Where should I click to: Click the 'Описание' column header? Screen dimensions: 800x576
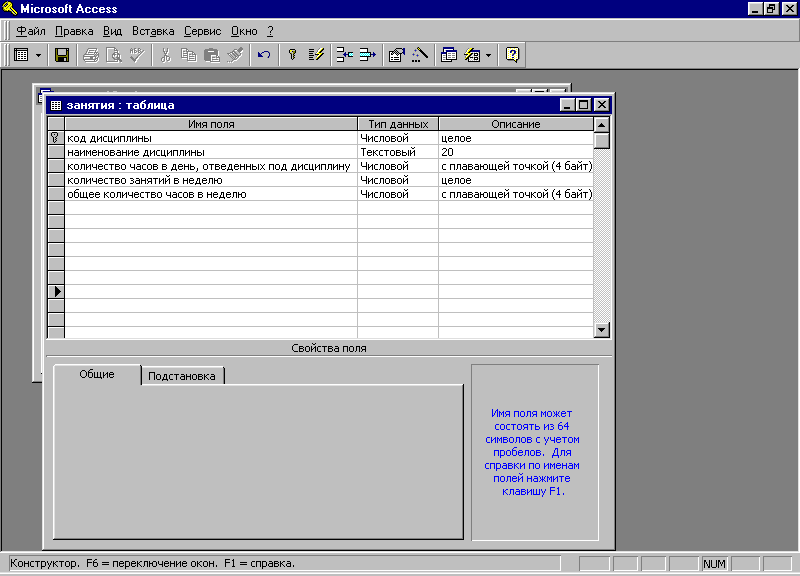[516, 124]
